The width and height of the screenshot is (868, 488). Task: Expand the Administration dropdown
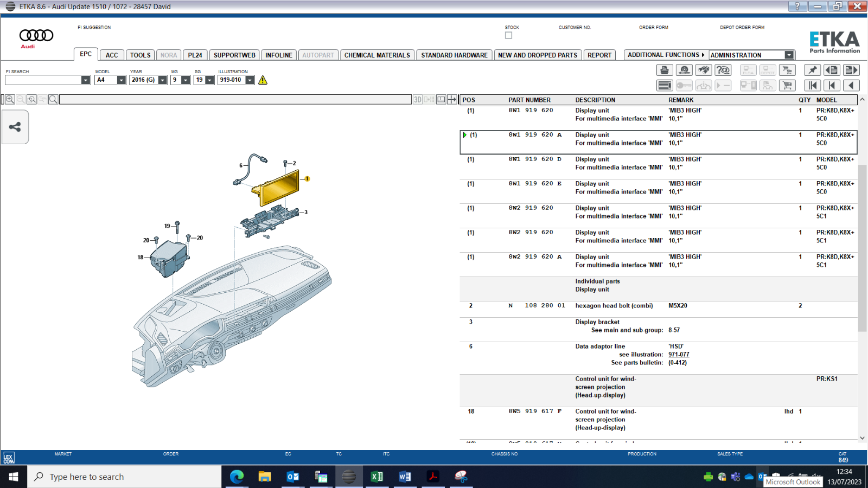(x=789, y=55)
